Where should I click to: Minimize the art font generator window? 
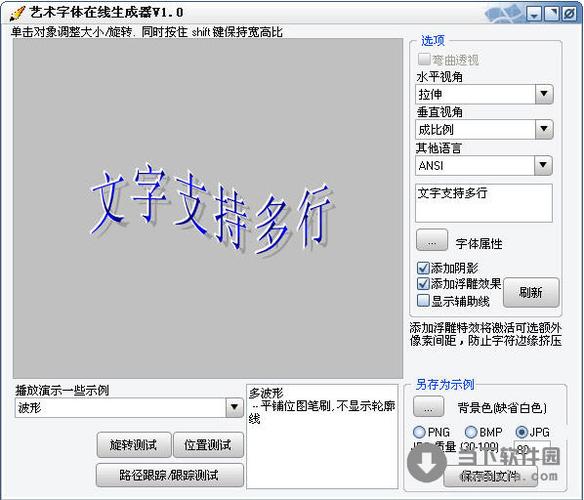(534, 14)
